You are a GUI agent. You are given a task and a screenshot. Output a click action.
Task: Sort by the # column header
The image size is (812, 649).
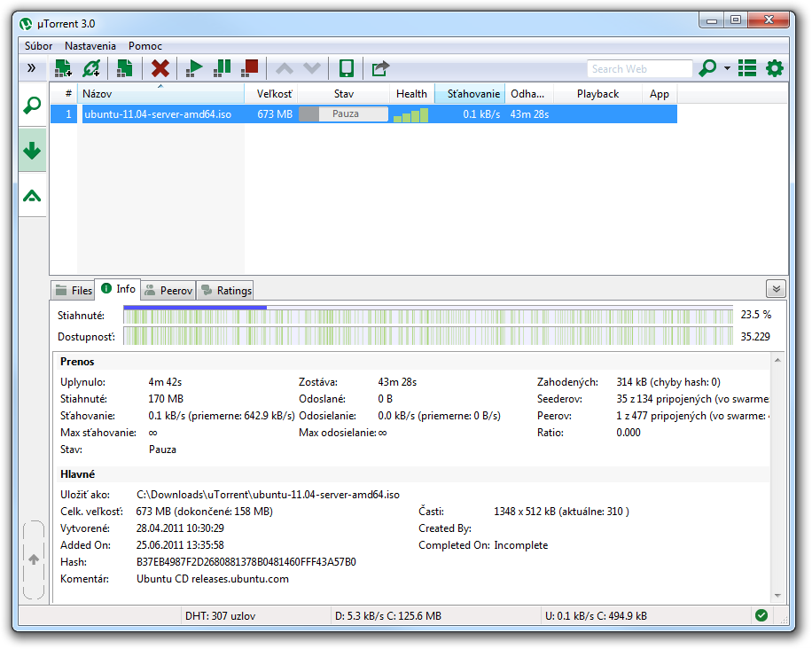(x=64, y=94)
